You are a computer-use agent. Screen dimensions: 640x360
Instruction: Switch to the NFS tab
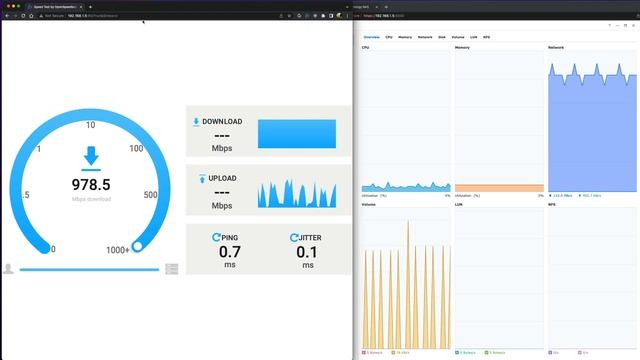point(487,37)
